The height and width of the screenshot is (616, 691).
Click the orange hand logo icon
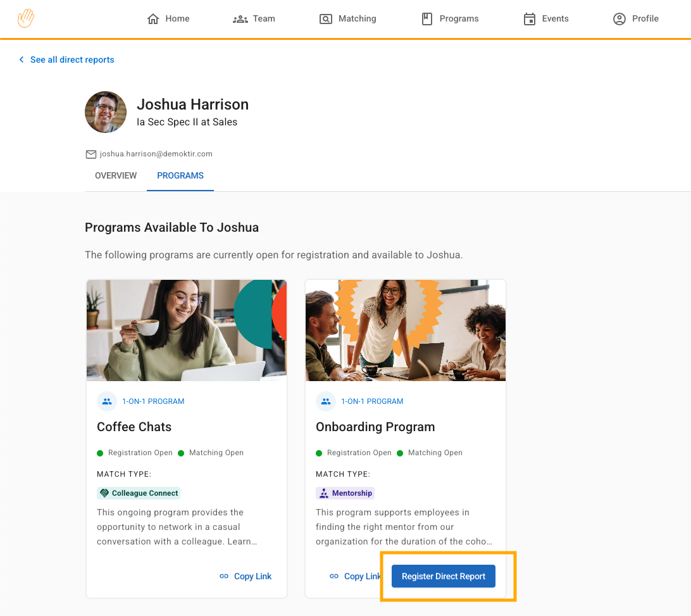coord(26,18)
